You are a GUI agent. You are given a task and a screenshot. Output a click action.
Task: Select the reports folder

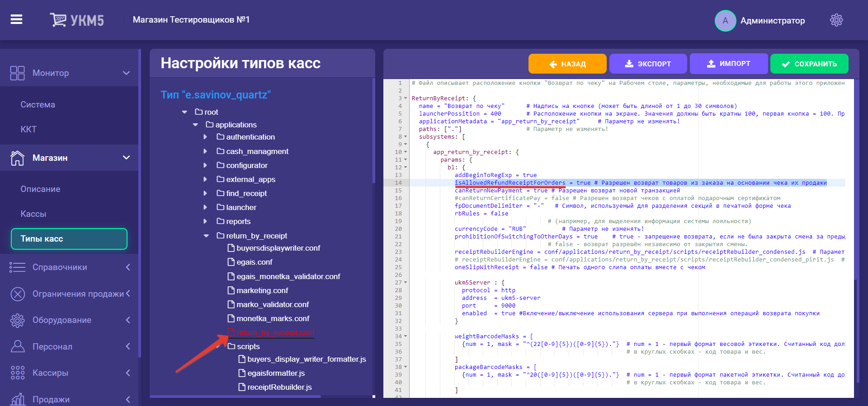(x=238, y=221)
